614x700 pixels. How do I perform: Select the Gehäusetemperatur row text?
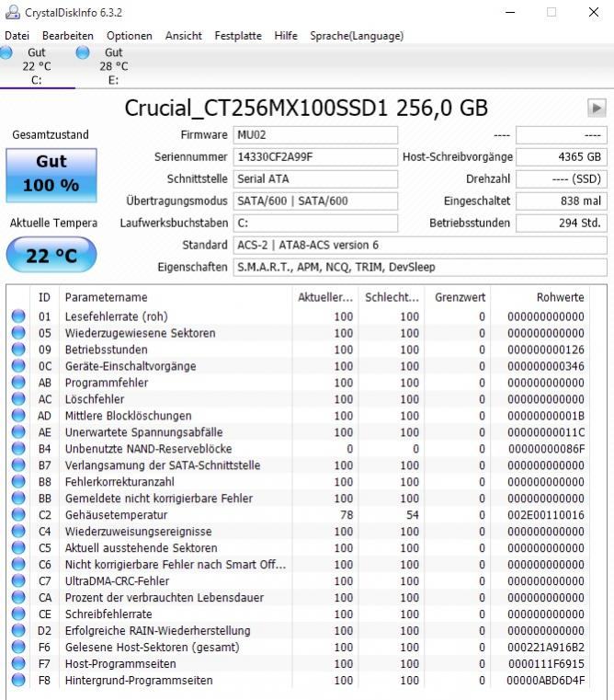click(x=116, y=515)
